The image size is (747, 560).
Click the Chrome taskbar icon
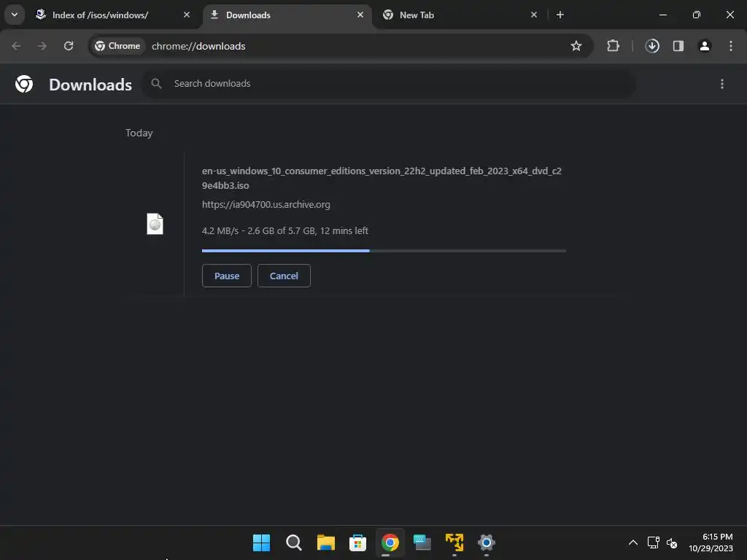pos(390,542)
